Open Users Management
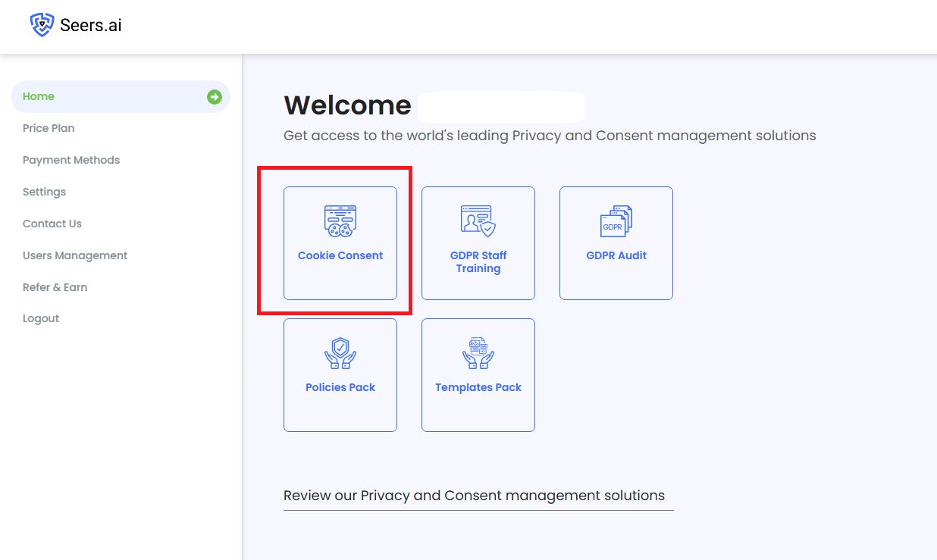The image size is (937, 560). point(74,255)
